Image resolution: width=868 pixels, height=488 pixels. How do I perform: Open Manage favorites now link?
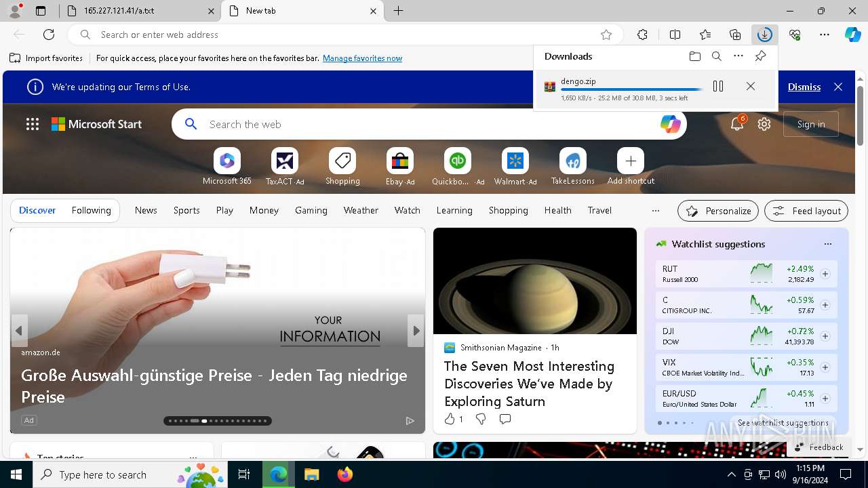point(362,58)
